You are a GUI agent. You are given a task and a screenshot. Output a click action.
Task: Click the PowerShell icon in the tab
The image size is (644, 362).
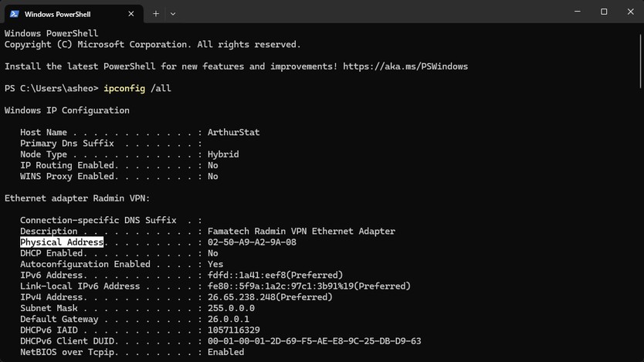click(15, 14)
